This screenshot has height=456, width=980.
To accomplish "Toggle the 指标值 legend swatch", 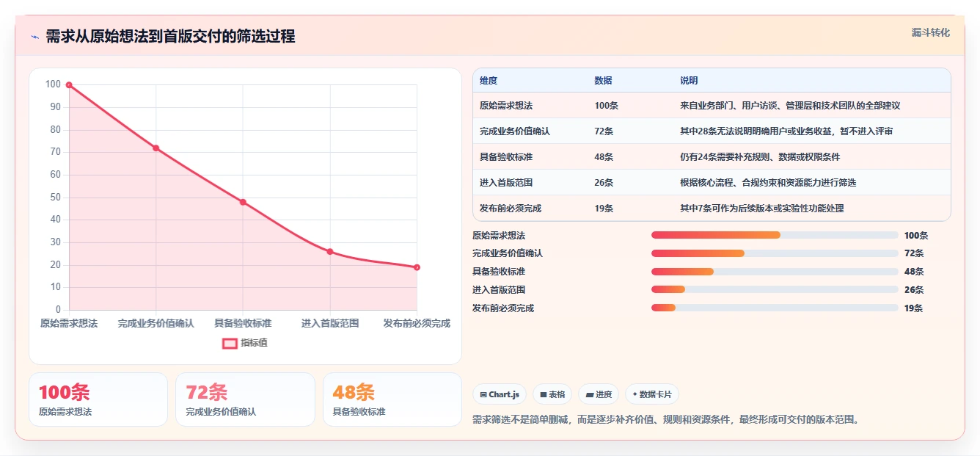I will (x=230, y=343).
